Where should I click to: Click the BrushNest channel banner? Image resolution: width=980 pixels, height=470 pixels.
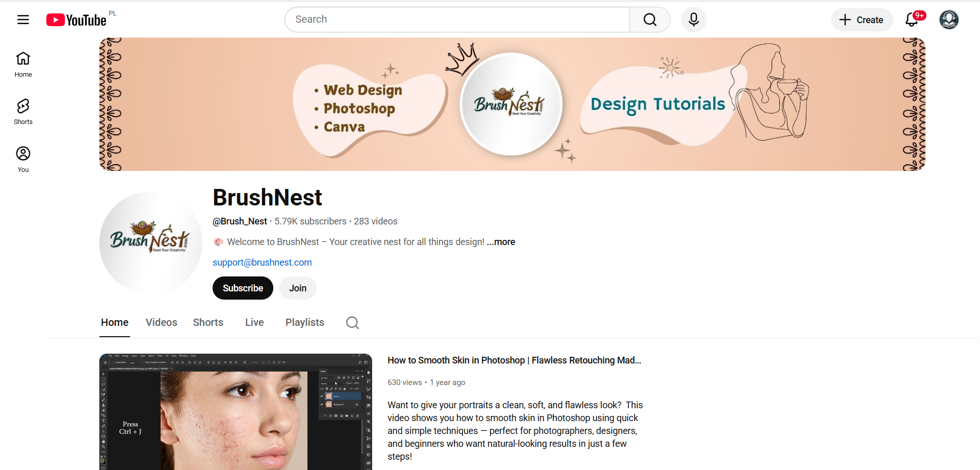pos(512,104)
